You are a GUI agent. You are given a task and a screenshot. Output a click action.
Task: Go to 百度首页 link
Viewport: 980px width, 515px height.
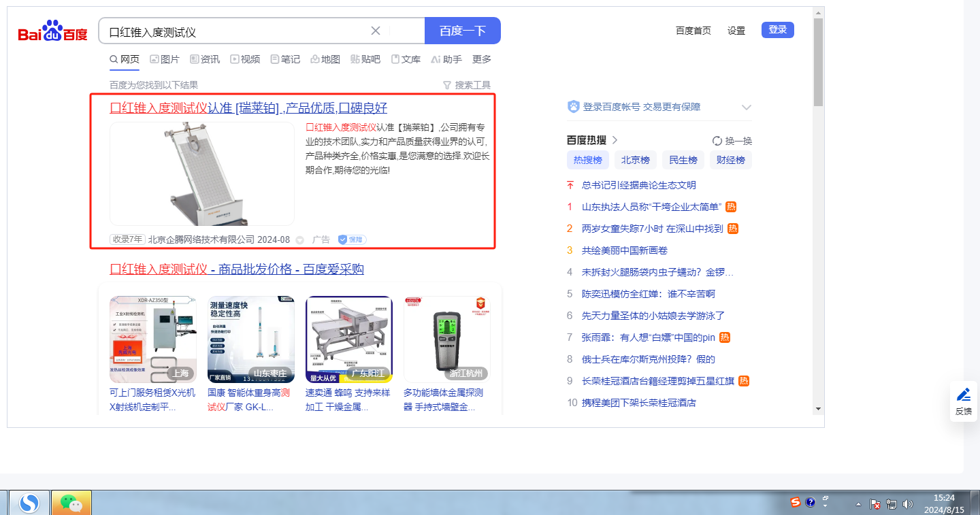coord(693,31)
